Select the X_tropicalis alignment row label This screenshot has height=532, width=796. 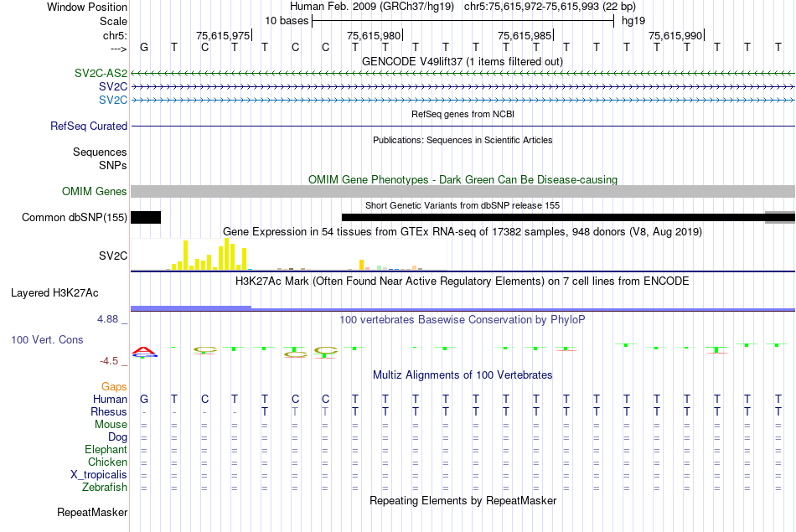[99, 475]
